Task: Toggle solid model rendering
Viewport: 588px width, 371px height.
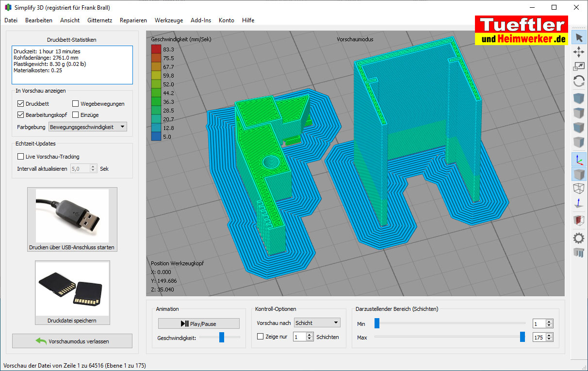Action: pyautogui.click(x=579, y=174)
